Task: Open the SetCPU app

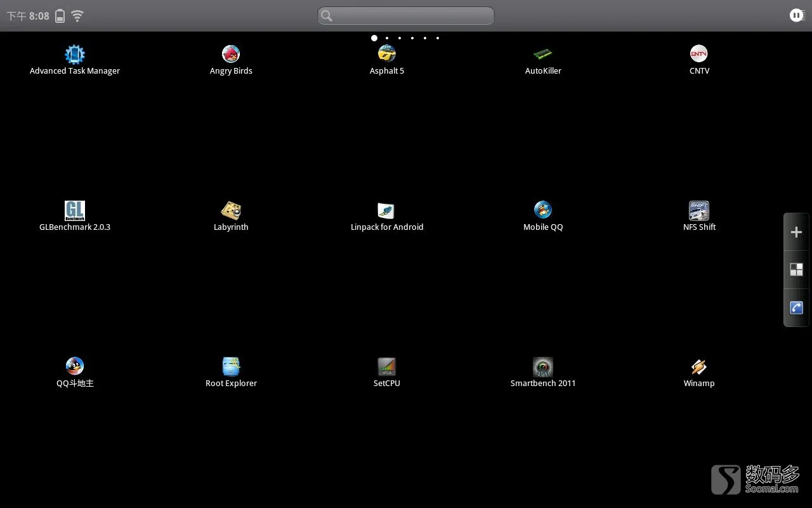Action: (387, 373)
